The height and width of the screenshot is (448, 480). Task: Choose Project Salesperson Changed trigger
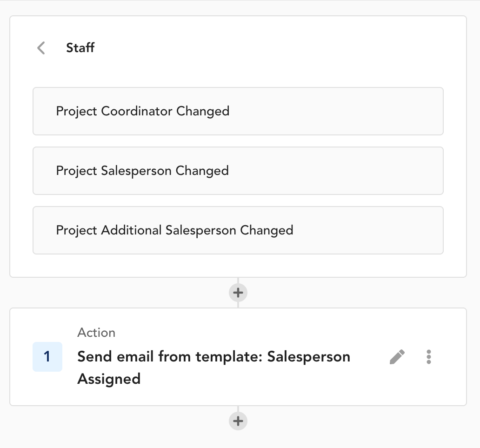tap(238, 171)
